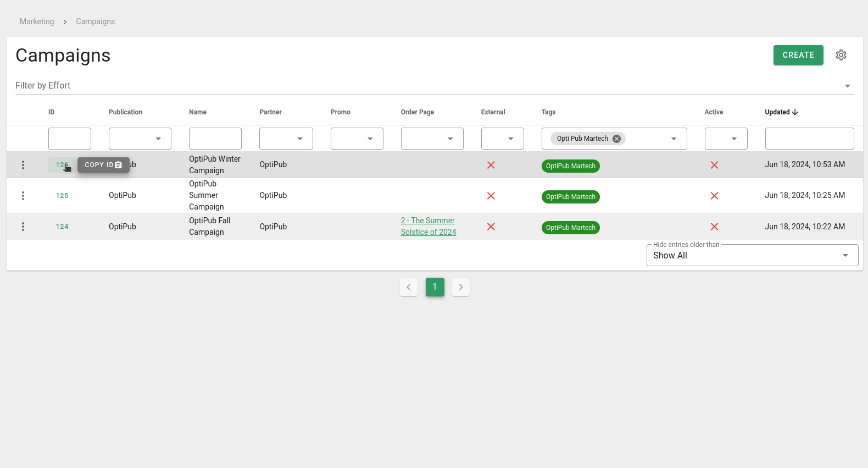Click the ID filter input field
This screenshot has height=468, width=868.
click(x=70, y=139)
